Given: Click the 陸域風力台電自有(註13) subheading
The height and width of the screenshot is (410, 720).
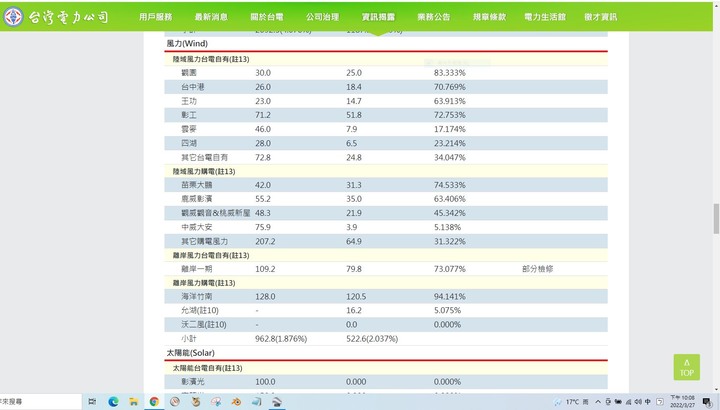Looking at the screenshot, I should click(x=211, y=59).
